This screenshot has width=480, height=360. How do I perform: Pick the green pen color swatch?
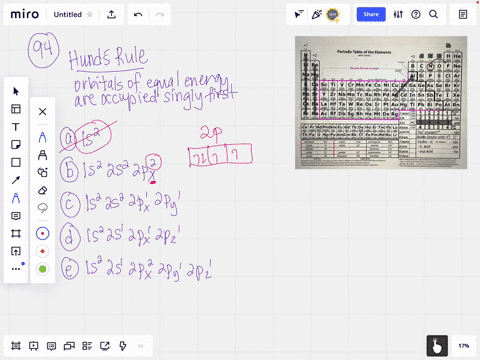42,269
